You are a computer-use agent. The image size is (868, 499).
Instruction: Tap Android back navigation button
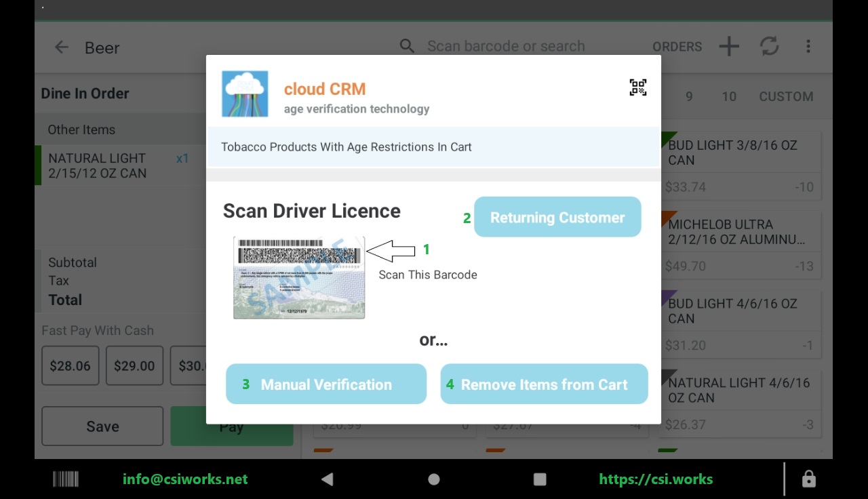tap(328, 479)
